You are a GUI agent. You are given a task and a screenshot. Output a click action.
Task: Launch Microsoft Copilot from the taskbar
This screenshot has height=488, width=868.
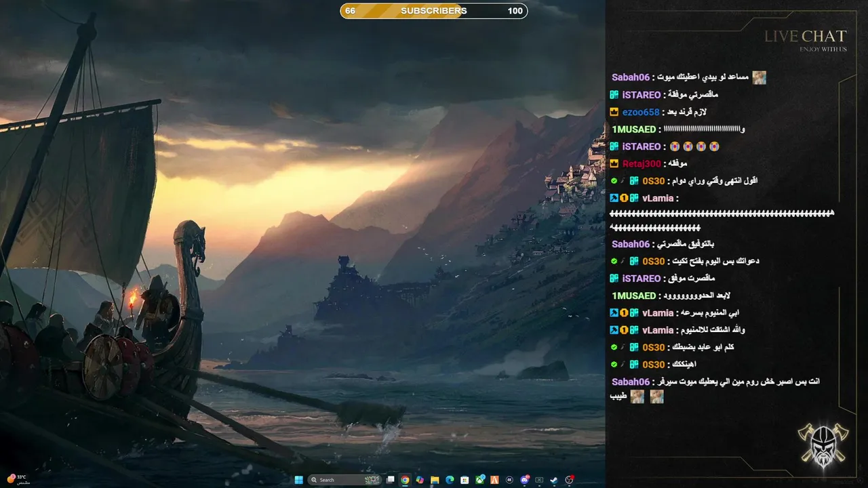point(420,480)
